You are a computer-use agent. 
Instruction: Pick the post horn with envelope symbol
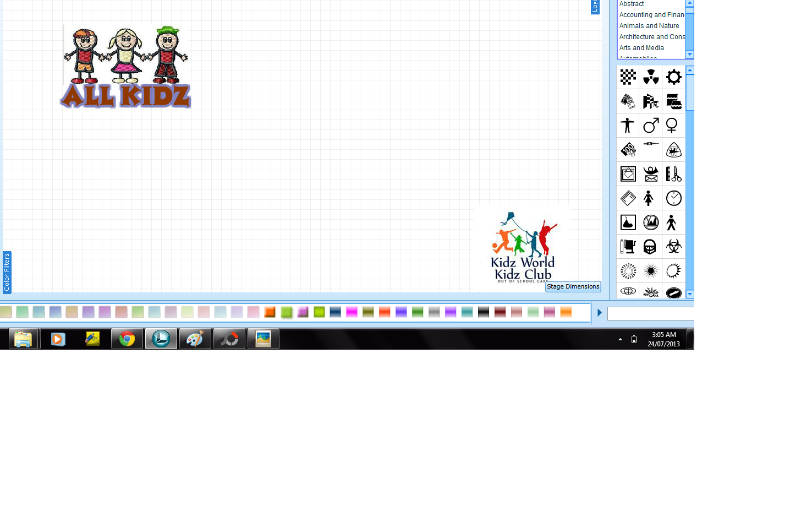click(651, 174)
